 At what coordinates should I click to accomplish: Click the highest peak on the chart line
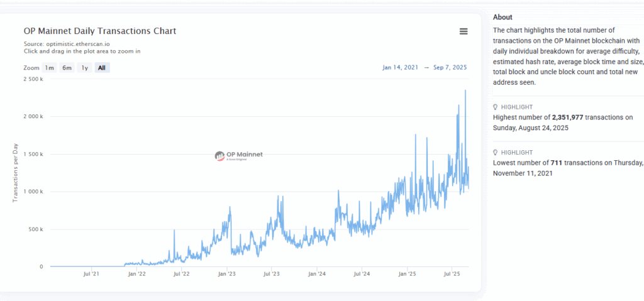[465, 90]
